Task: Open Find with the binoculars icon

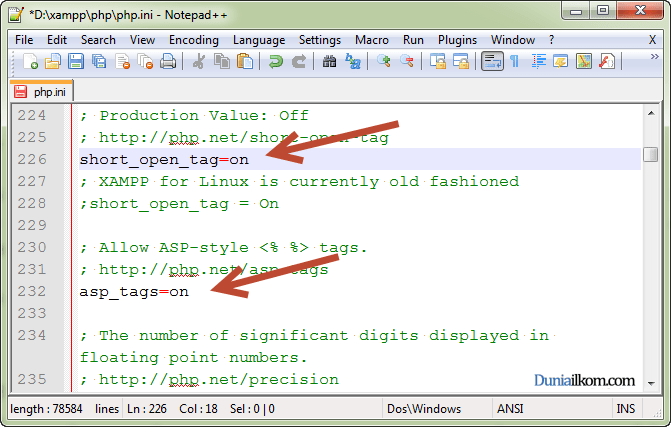Action: pyautogui.click(x=330, y=62)
